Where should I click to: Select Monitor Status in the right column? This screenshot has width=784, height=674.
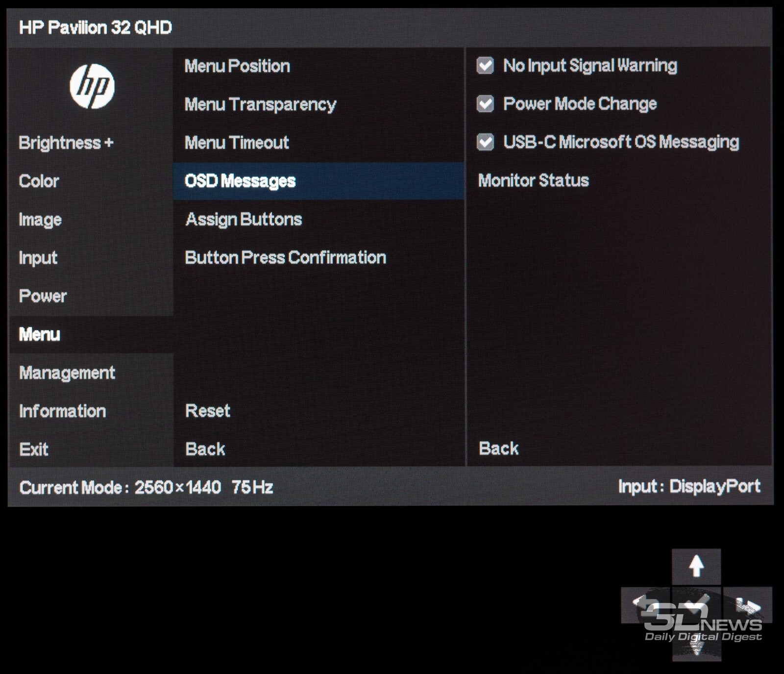click(x=534, y=180)
